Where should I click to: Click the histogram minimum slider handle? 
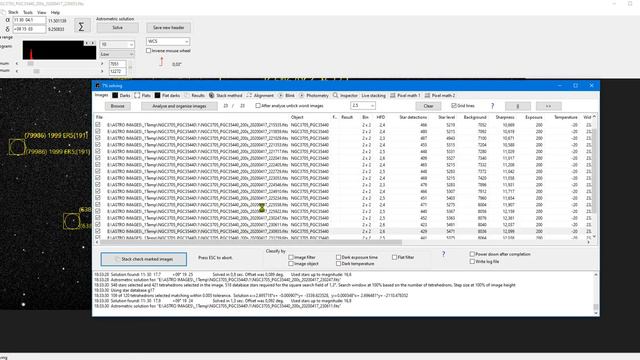point(31,64)
